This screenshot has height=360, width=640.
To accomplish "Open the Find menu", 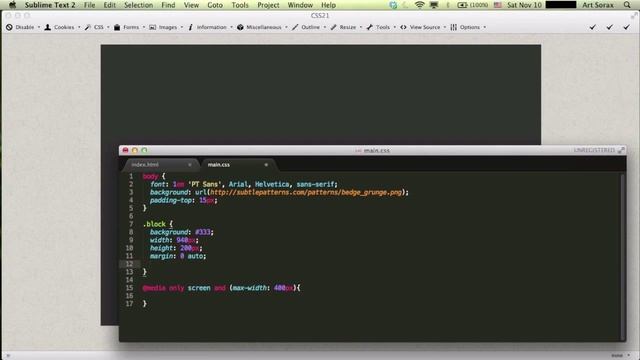I will pos(168,5).
